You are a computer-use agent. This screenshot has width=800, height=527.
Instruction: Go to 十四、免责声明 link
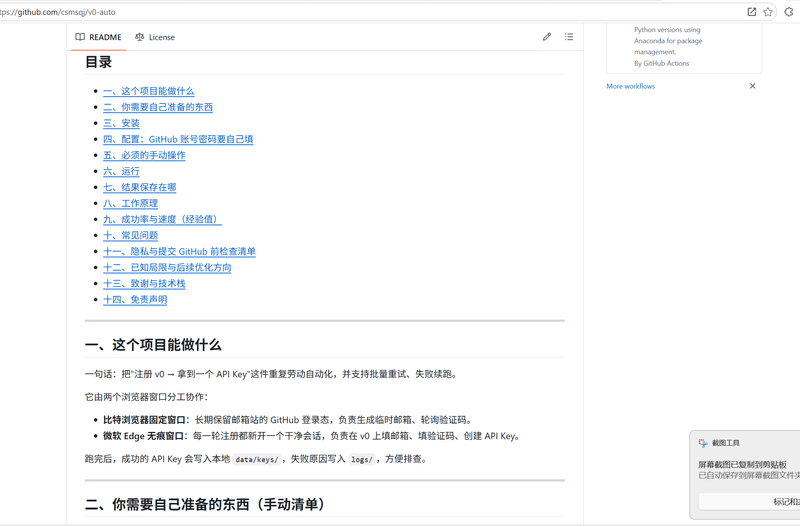135,299
